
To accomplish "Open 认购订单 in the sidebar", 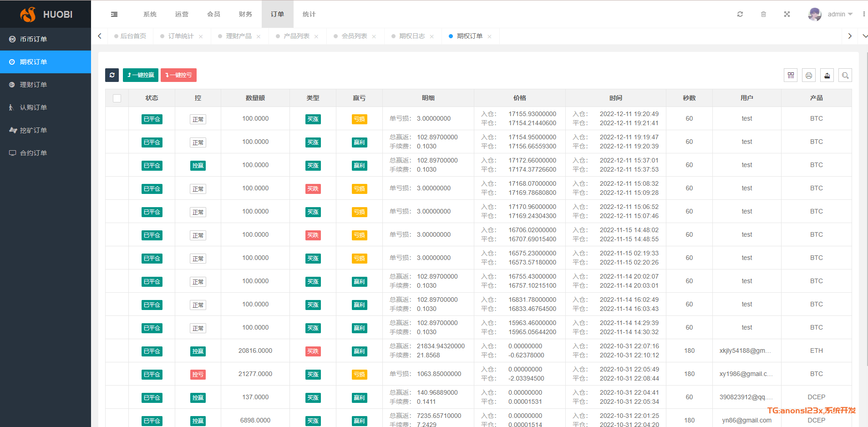I will (46, 107).
